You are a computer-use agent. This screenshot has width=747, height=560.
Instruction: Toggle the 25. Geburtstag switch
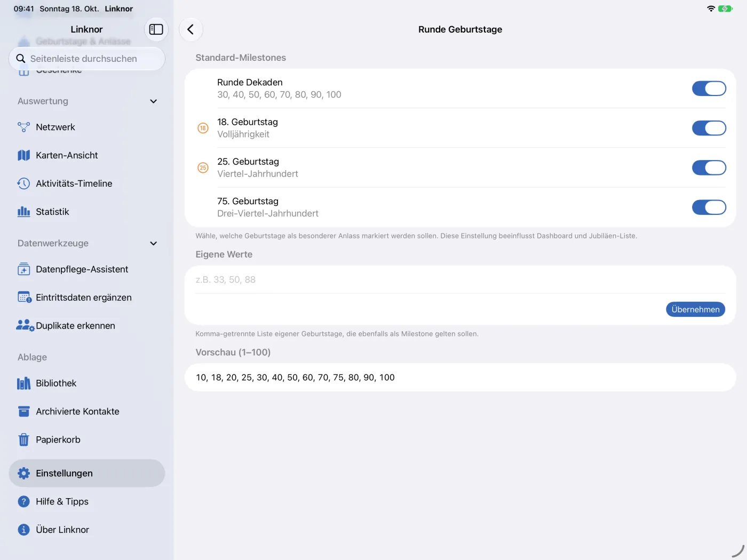[x=709, y=167]
